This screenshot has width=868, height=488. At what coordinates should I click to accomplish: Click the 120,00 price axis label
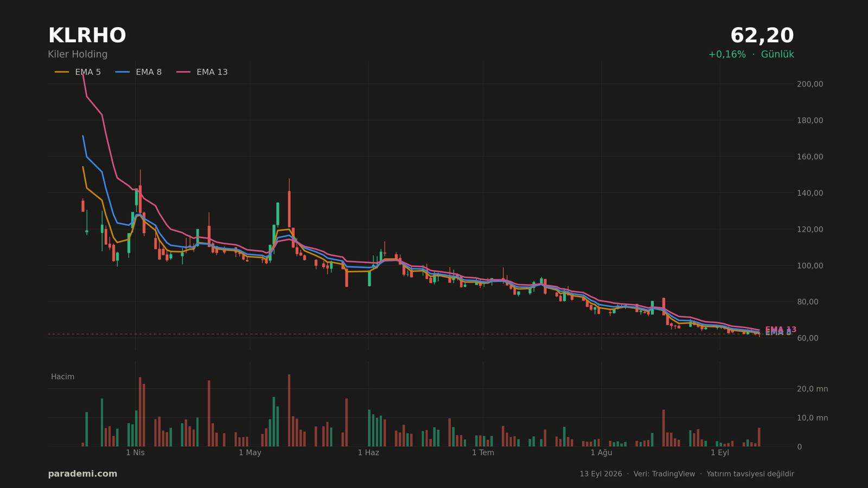tap(810, 229)
